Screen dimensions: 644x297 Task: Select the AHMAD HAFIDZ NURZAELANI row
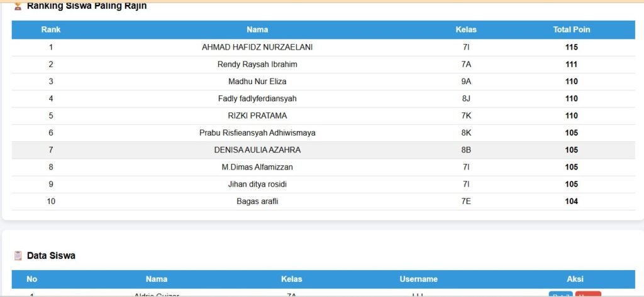pyautogui.click(x=257, y=47)
